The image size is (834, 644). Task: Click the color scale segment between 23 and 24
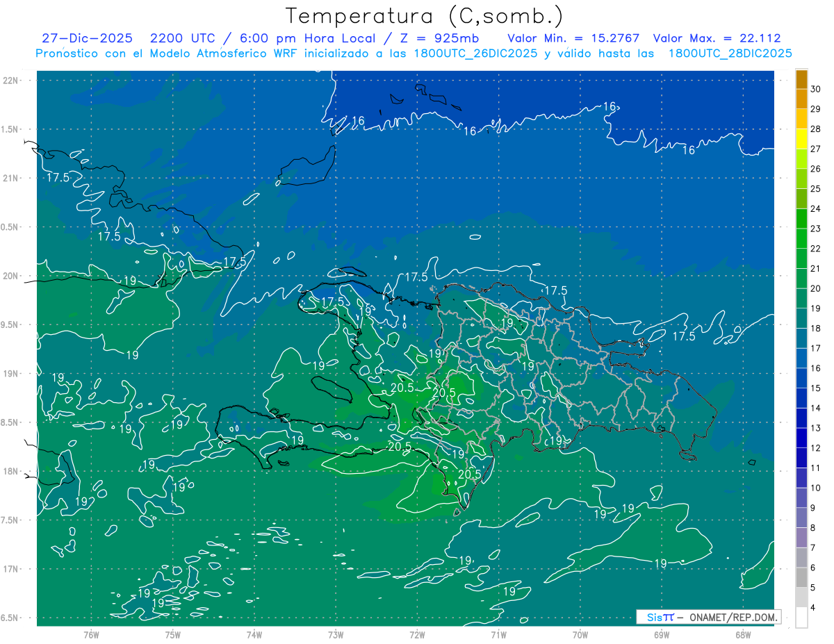tap(801, 219)
